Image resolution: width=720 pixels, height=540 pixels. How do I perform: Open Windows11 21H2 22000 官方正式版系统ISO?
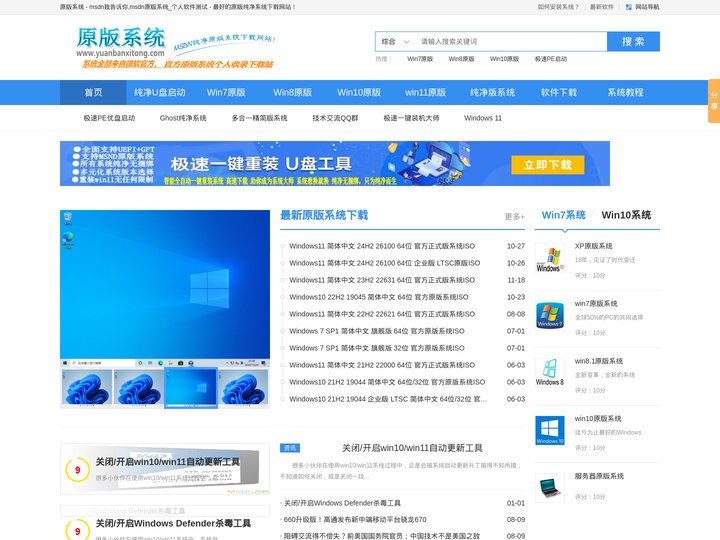pos(382,365)
